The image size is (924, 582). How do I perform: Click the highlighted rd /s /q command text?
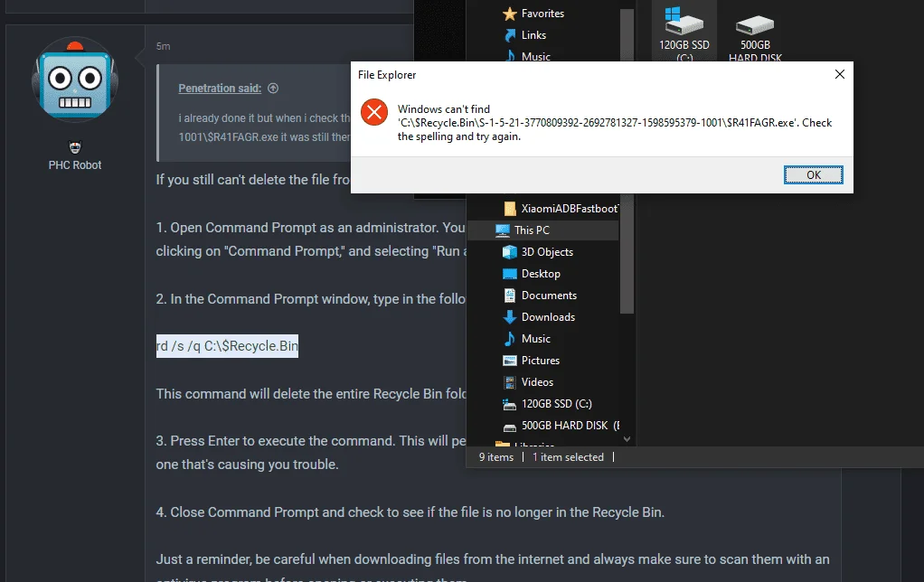click(228, 346)
